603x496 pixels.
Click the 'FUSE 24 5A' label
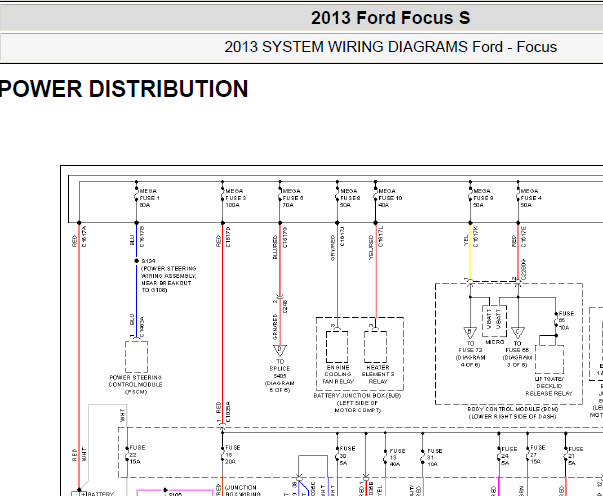pyautogui.click(x=509, y=456)
